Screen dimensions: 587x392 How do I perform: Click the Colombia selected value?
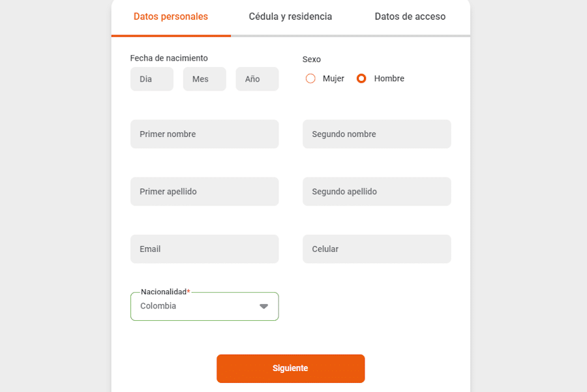(158, 306)
